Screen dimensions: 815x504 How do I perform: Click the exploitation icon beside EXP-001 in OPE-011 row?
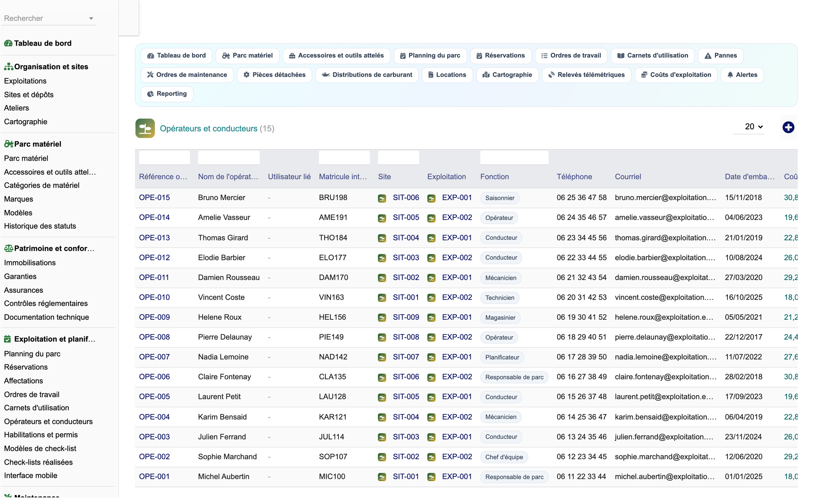coord(431,278)
